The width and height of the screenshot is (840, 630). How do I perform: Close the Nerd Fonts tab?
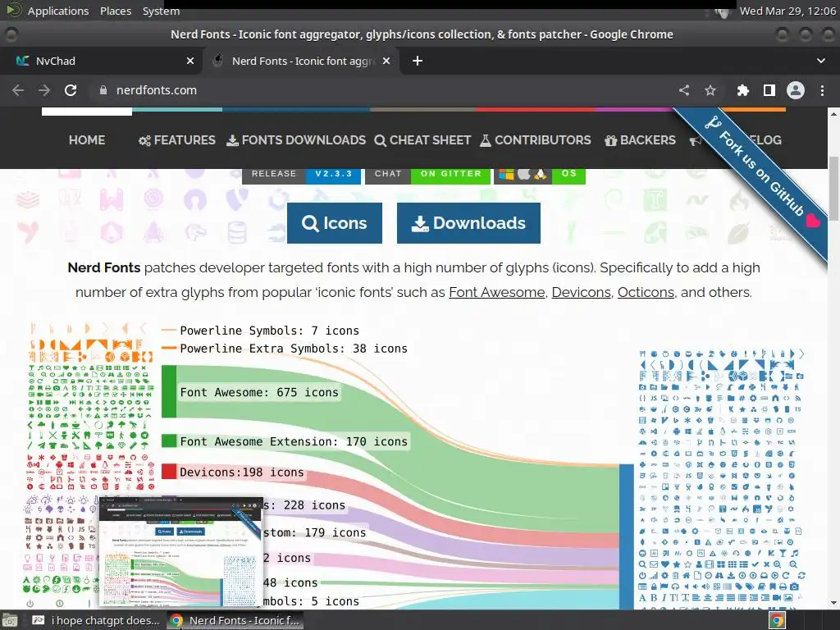386,61
